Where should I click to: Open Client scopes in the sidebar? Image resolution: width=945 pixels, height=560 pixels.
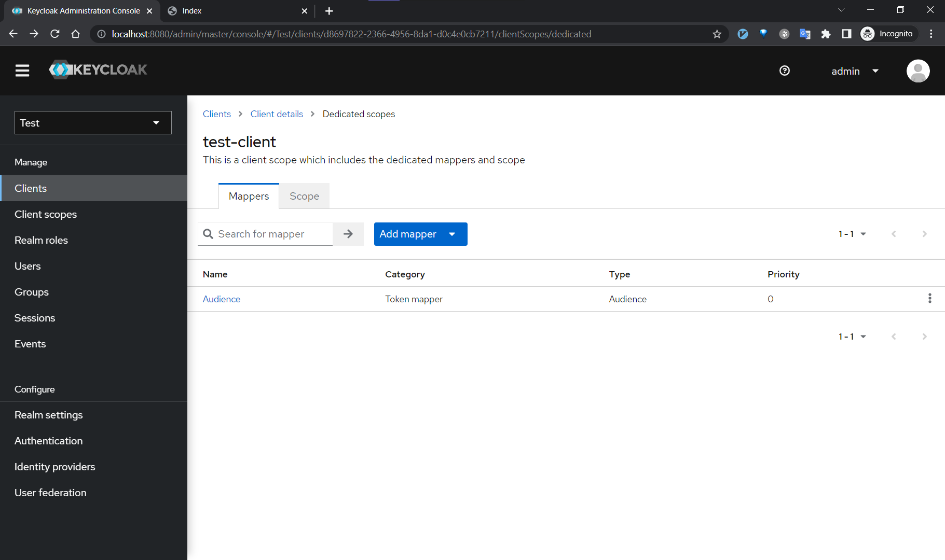point(93,214)
